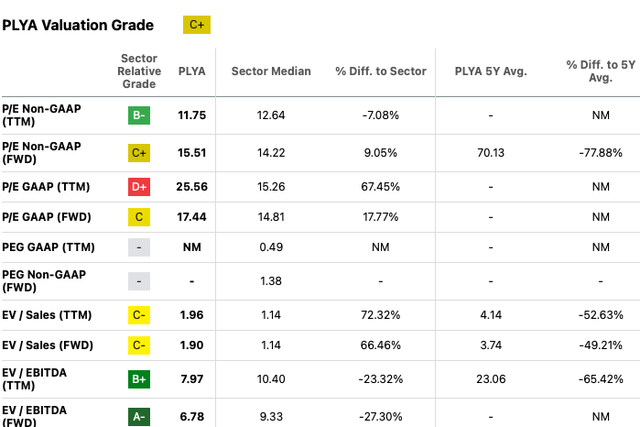Open the EV / Sales (TTM) metric label
This screenshot has height=427, width=640.
(47, 315)
